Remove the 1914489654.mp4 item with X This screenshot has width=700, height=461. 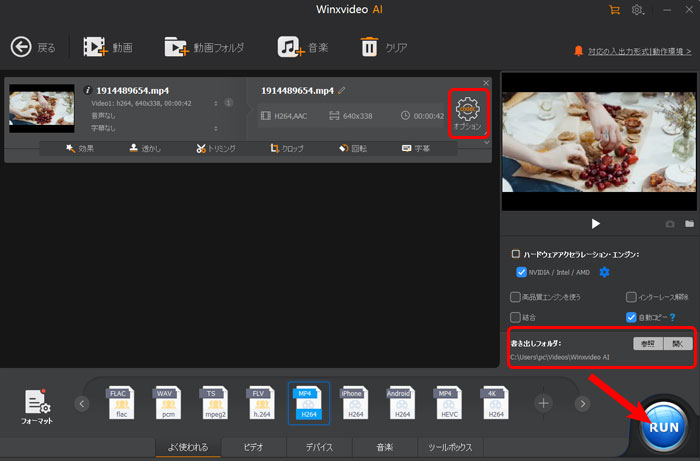point(486,83)
